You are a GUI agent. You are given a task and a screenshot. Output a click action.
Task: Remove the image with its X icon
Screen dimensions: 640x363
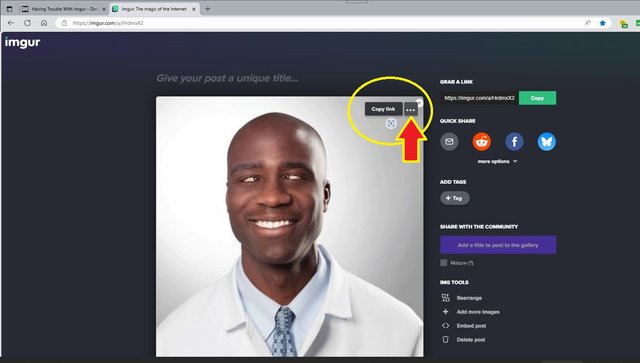pyautogui.click(x=419, y=103)
